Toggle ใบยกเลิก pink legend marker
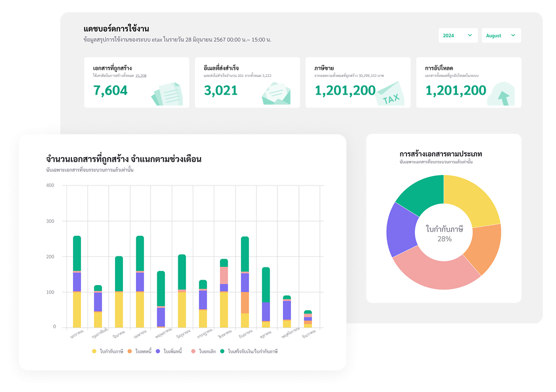556x392 pixels. [x=193, y=352]
